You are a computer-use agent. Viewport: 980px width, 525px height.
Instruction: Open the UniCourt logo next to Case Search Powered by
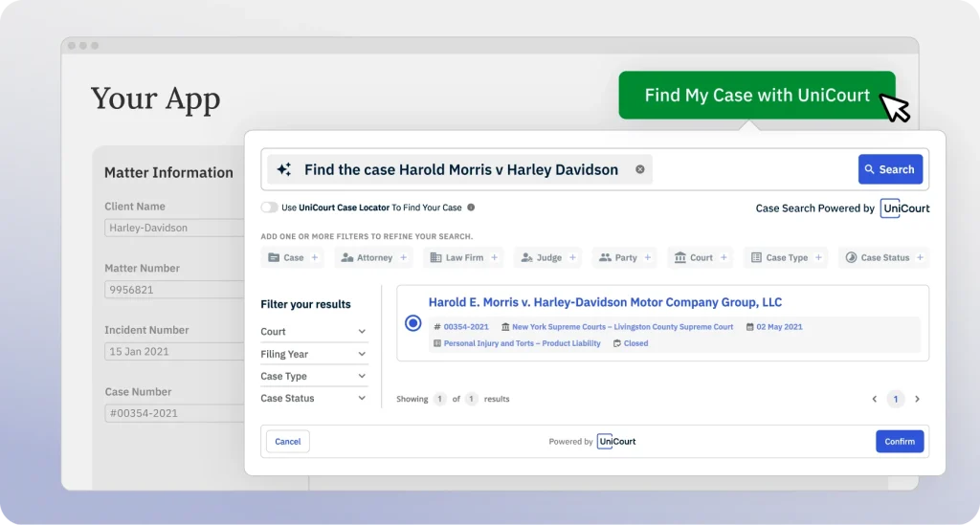[905, 208]
